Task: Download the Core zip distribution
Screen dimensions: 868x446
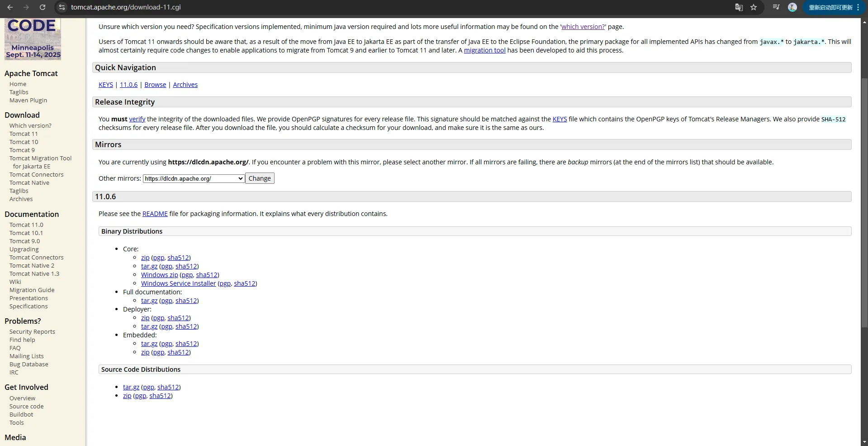Action: tap(145, 258)
